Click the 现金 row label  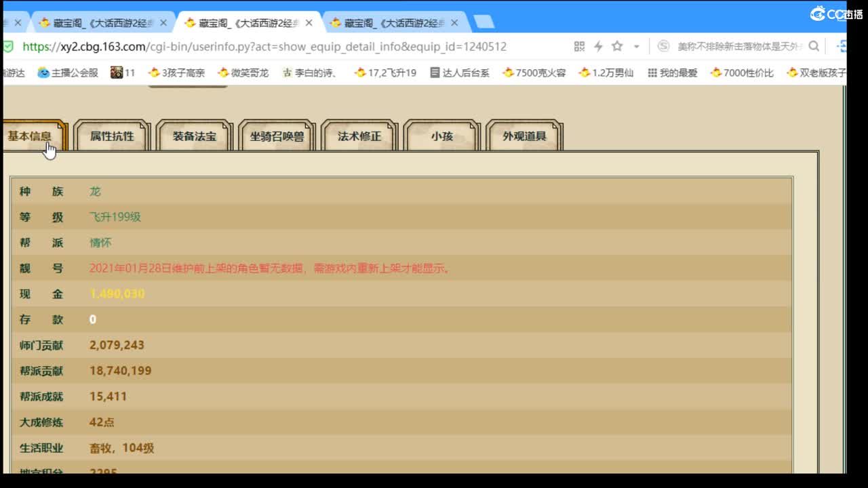pos(41,294)
